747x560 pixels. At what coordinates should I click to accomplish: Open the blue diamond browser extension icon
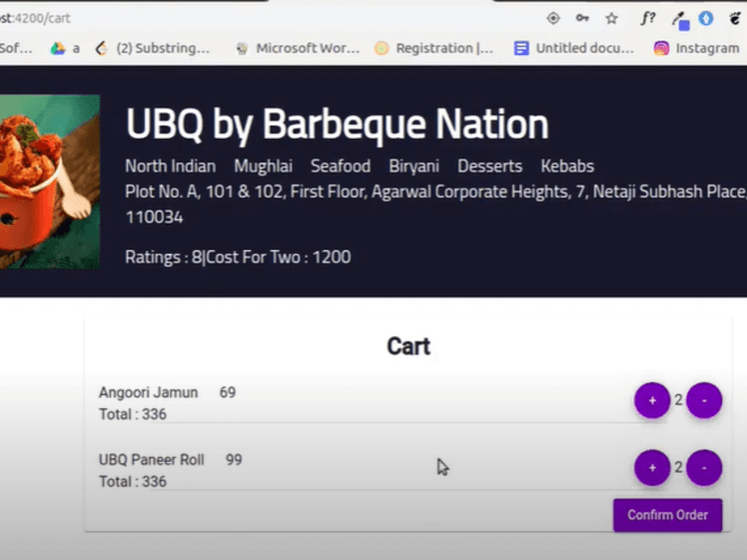[x=706, y=19]
